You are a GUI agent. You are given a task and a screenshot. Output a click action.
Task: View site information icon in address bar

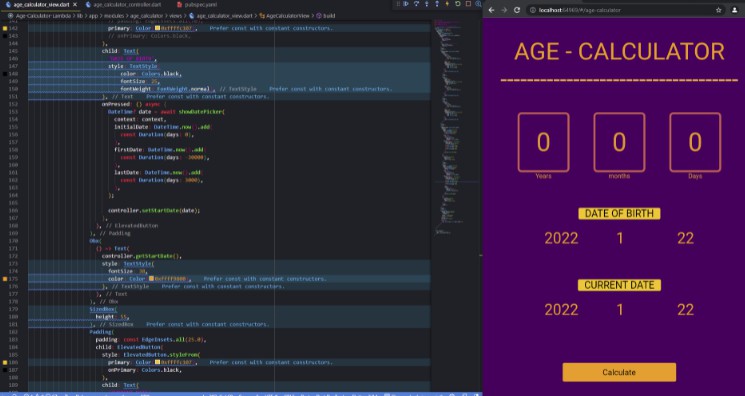coord(533,10)
